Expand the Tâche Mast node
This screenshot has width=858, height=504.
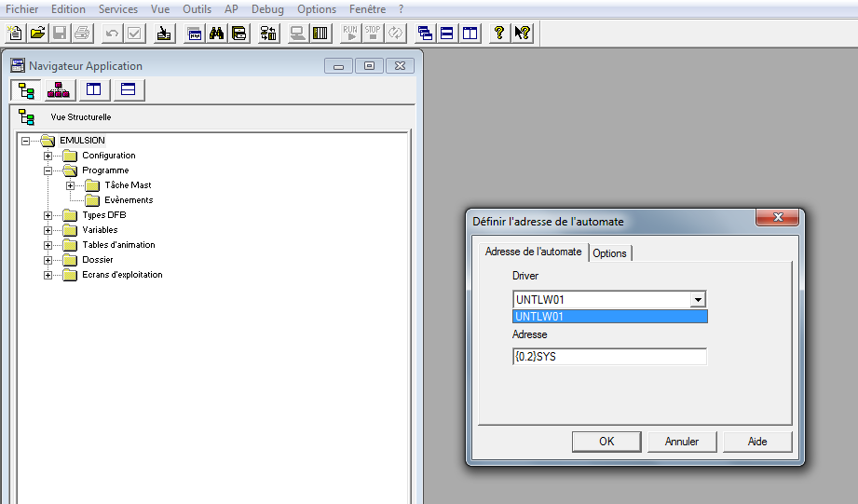pos(70,185)
